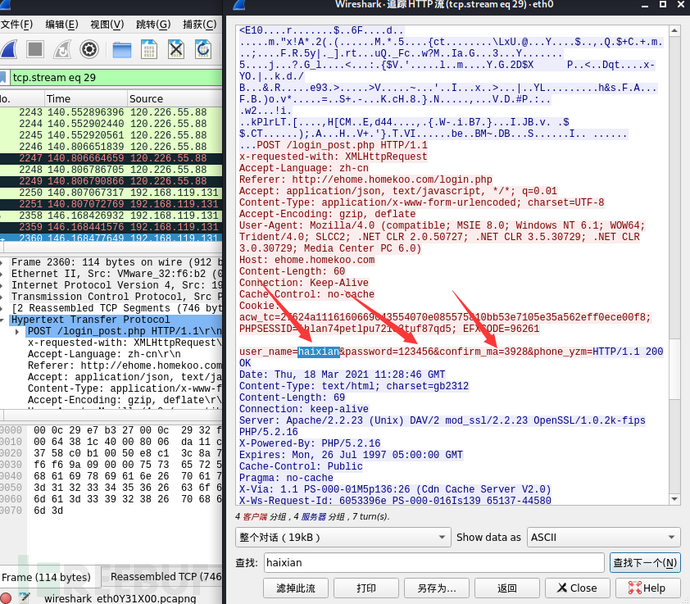This screenshot has height=604, width=690.
Task: Open the 视图(V) menu
Action: point(107,24)
